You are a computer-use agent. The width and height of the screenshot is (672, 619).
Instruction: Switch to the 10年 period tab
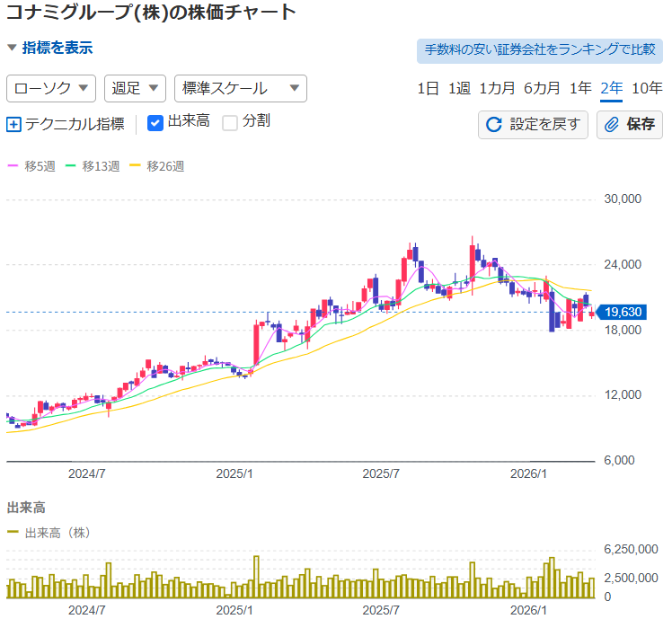tap(647, 88)
